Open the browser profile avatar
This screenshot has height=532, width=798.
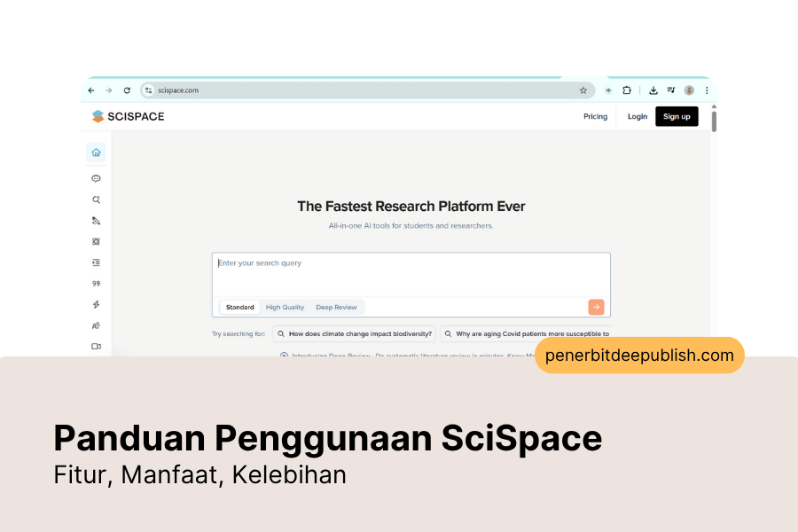[x=689, y=90]
